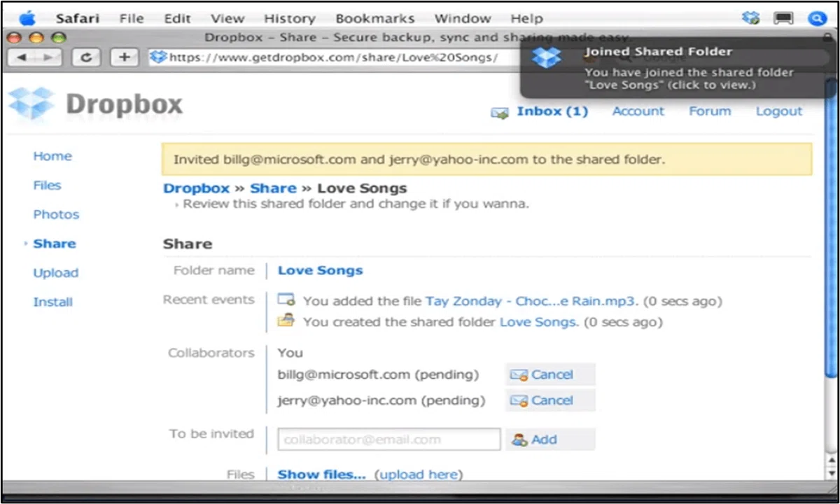Go back with Safari back arrow
The width and height of the screenshot is (840, 504).
[x=22, y=57]
